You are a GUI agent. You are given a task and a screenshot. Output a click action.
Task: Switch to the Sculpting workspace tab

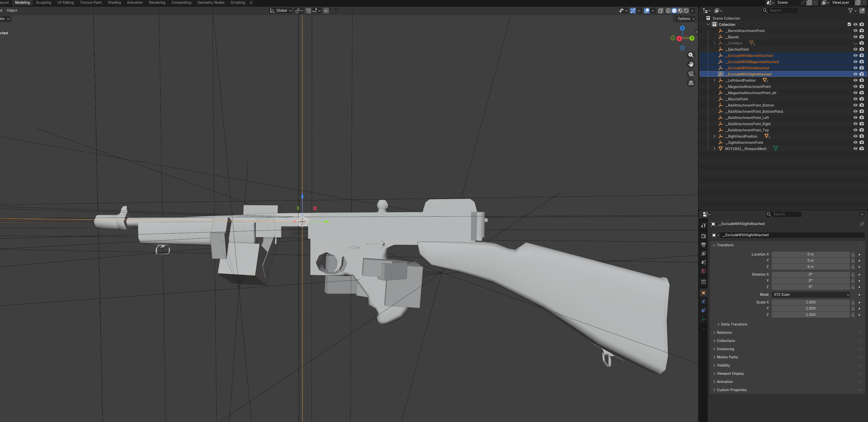coord(43,2)
